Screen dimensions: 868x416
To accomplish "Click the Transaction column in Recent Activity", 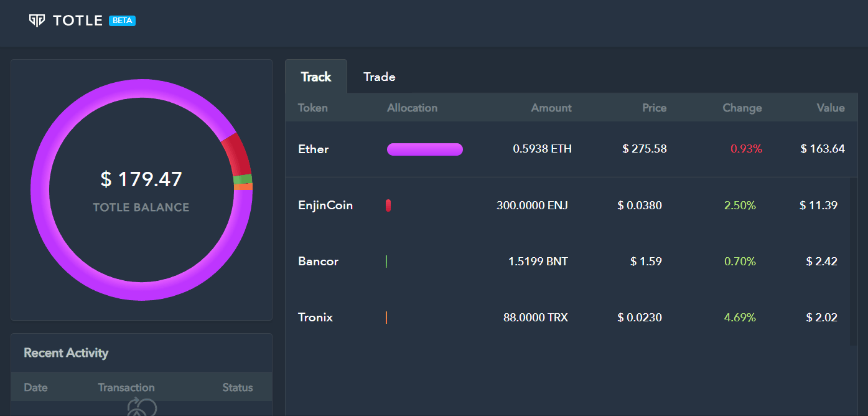I will 126,387.
